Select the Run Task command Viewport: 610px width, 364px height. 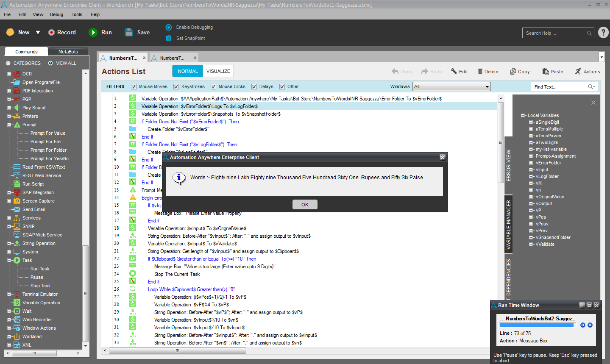click(40, 269)
